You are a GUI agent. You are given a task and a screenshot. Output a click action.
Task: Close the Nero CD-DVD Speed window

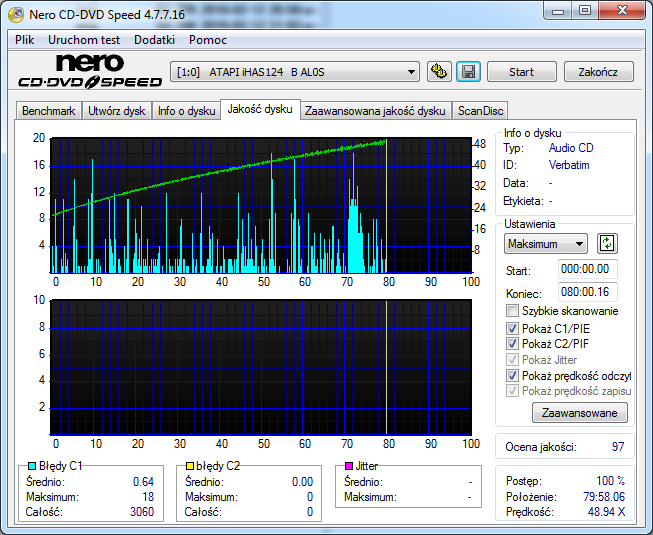[x=622, y=11]
